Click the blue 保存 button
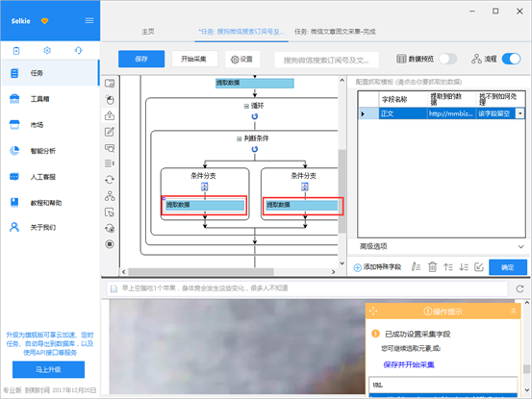Screen dimensions: 532x399 click(141, 59)
